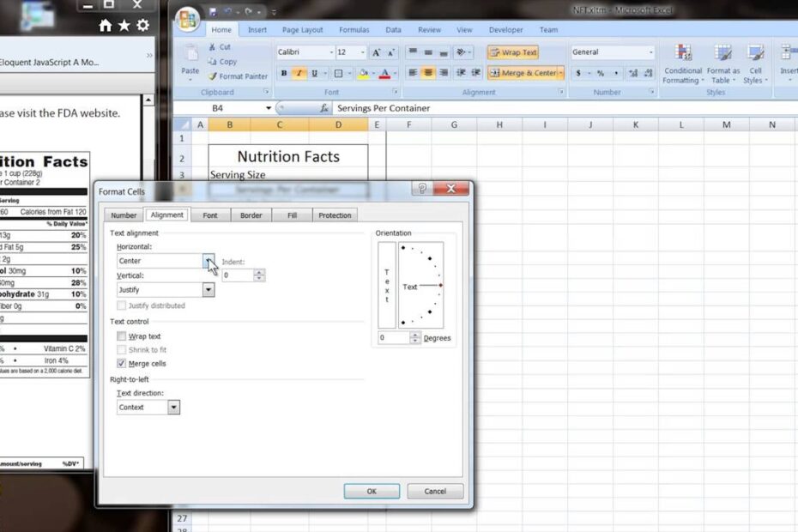This screenshot has height=532, width=798.
Task: Open the Page Layout ribbon tab
Action: [x=302, y=30]
